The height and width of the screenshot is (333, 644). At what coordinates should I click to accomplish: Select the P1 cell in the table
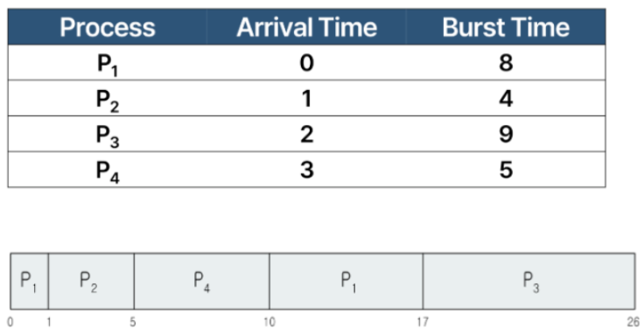[108, 63]
